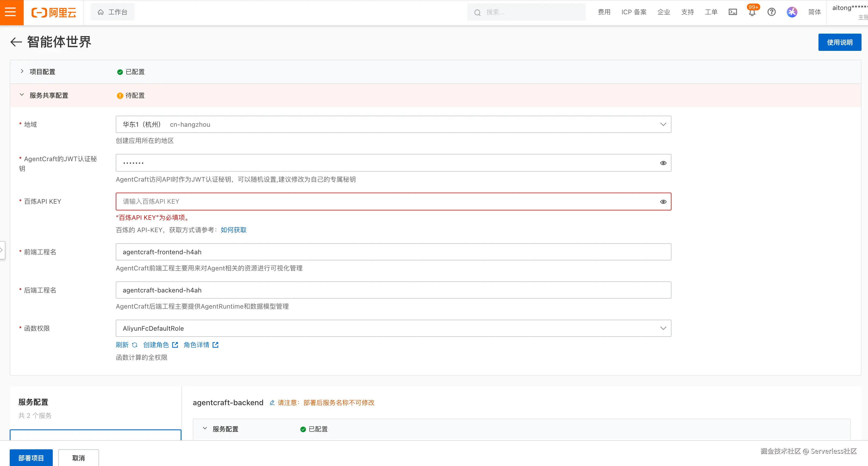Toggle visibility of 百炼API KEY field
Viewport: 868px width, 466px height.
663,202
